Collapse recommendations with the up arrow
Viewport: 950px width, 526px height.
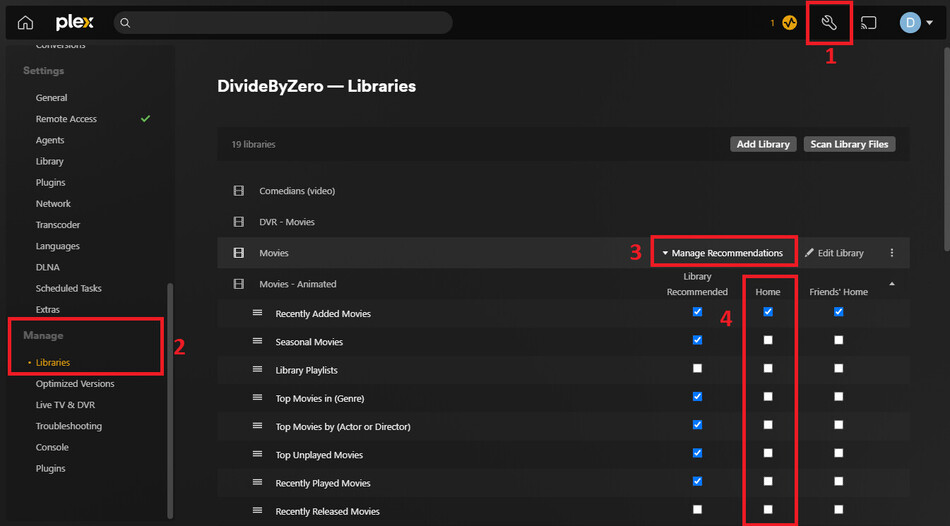point(891,284)
